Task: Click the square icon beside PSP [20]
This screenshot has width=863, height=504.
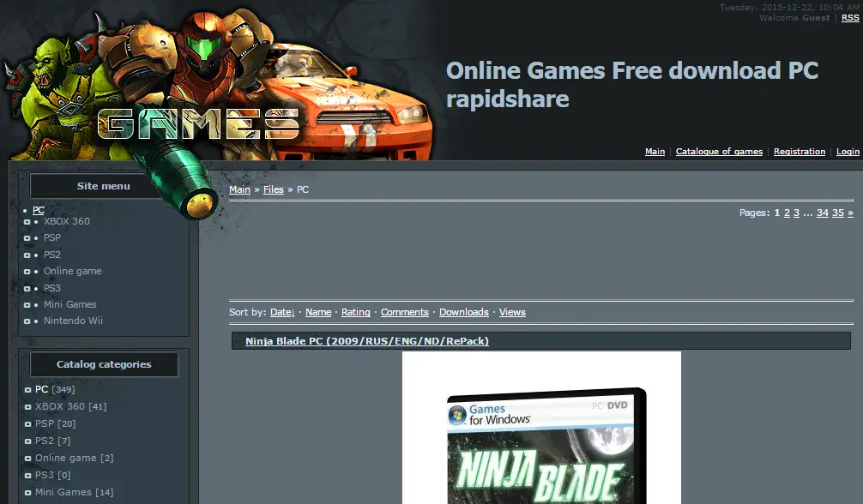Action: [27, 424]
